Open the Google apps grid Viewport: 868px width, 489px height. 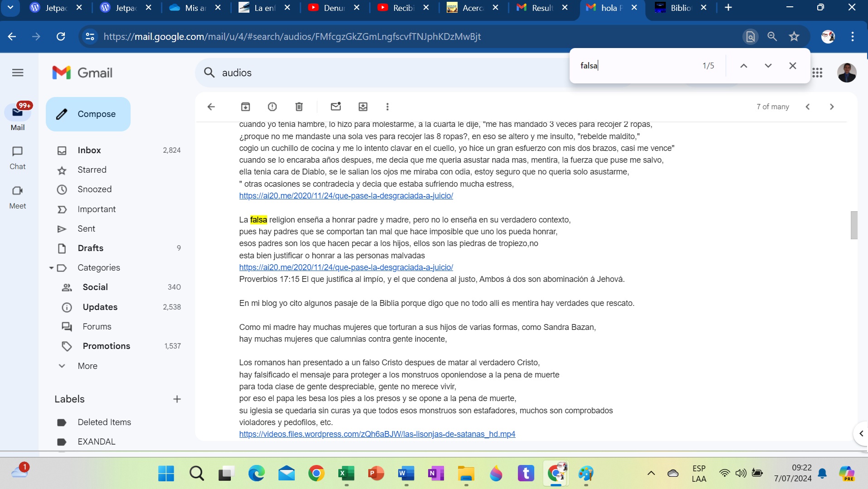[x=817, y=73]
